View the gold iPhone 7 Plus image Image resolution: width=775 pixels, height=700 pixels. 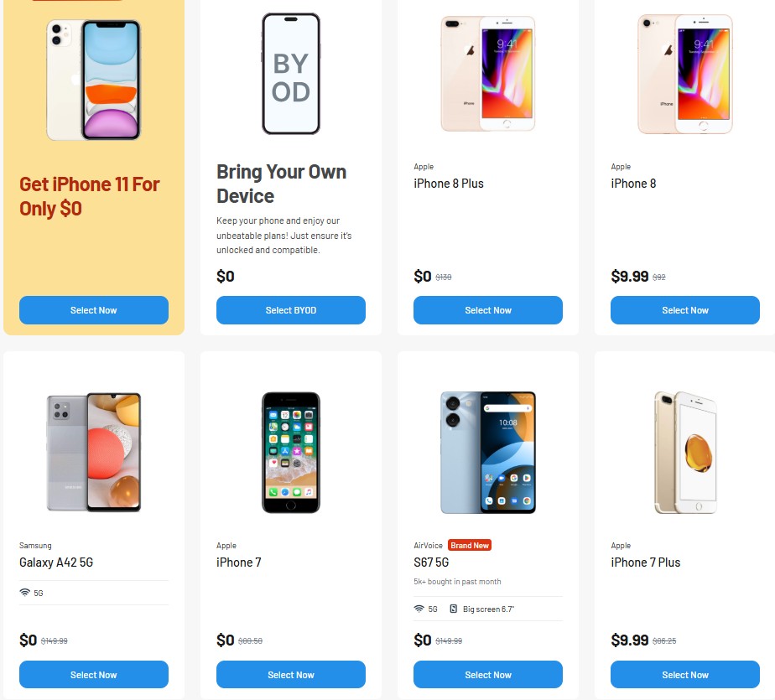click(x=684, y=452)
